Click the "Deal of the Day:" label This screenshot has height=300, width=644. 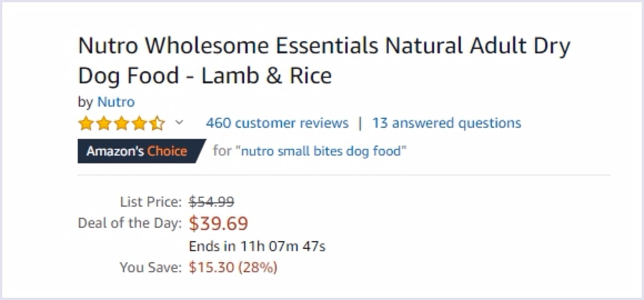pyautogui.click(x=130, y=223)
